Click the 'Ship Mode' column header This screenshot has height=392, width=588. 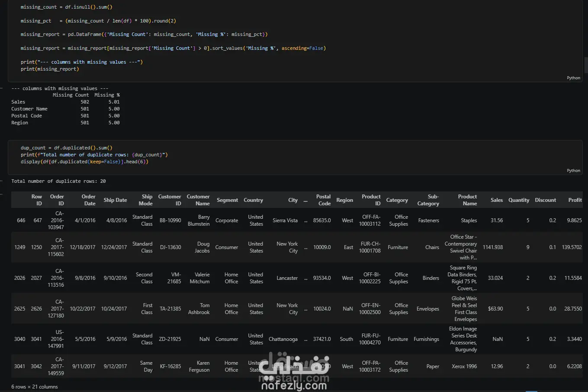[145, 200]
